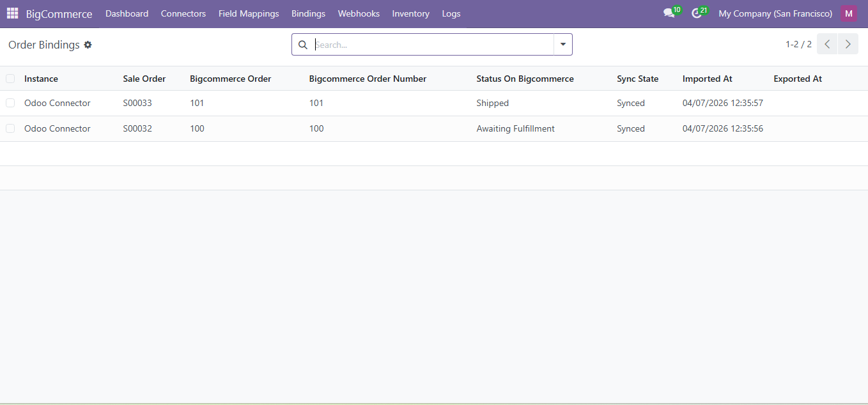The image size is (868, 405).
Task: Go to next page of records
Action: coord(848,43)
